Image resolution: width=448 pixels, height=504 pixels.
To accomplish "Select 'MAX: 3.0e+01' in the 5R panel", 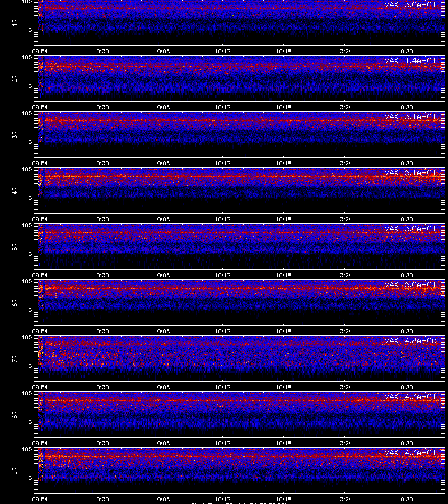I will (410, 228).
